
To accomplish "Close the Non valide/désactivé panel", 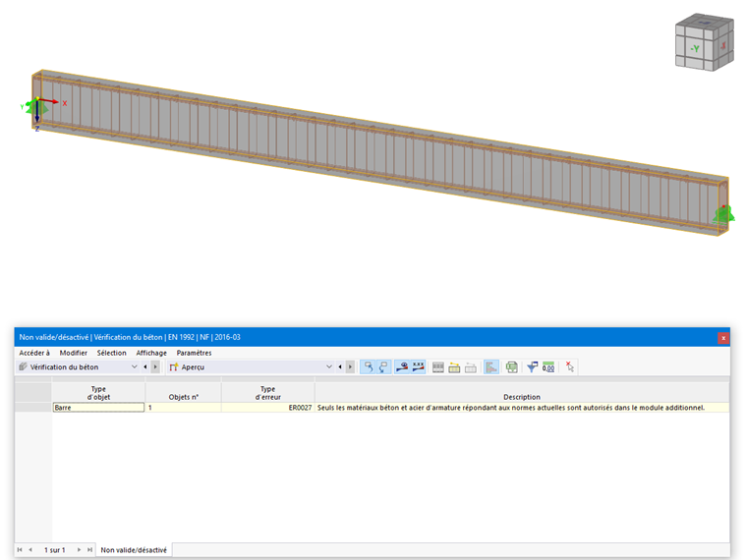I will click(x=723, y=338).
